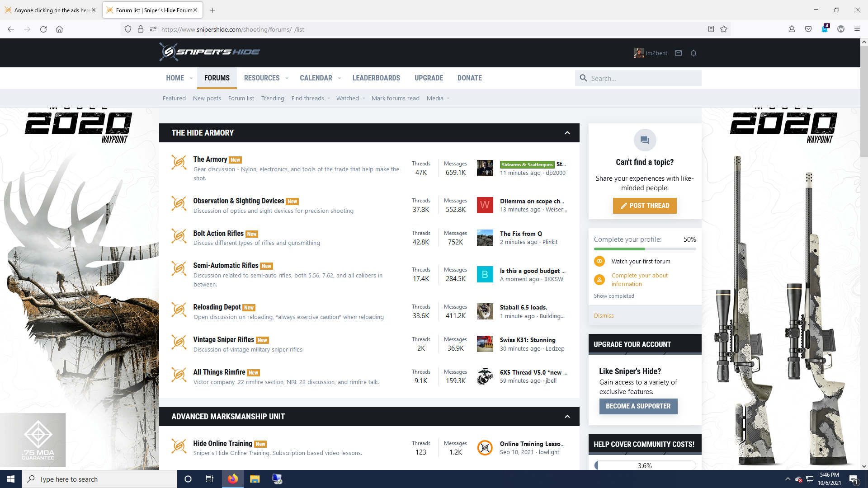Open Task View on taskbar
The width and height of the screenshot is (868, 488).
click(210, 479)
